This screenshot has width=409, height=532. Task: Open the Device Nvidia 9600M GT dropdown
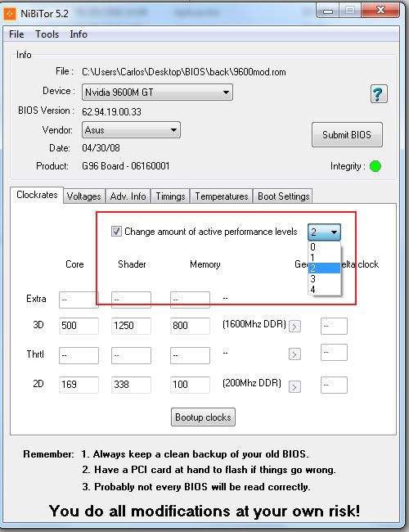pyautogui.click(x=157, y=92)
